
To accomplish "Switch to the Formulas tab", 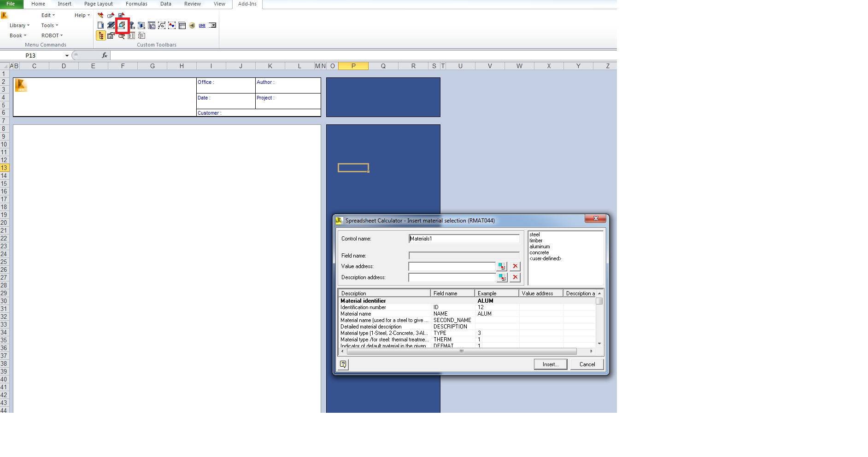I will tap(137, 4).
